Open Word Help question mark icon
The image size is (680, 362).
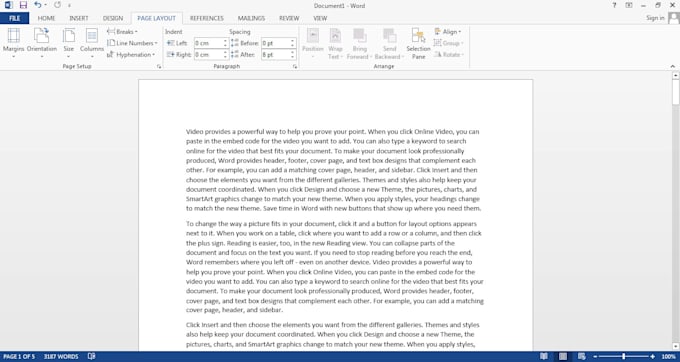(x=614, y=5)
